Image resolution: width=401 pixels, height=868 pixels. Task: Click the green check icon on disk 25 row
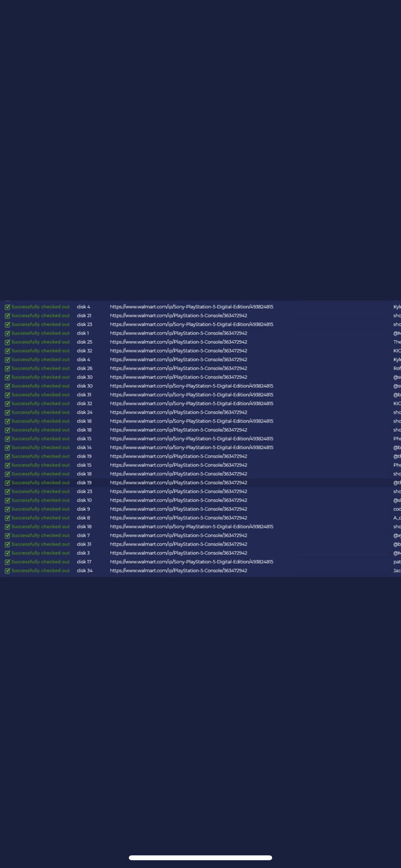7,342
